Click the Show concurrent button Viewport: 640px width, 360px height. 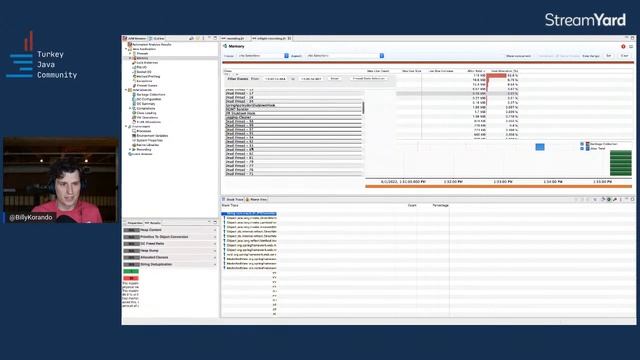(518, 56)
